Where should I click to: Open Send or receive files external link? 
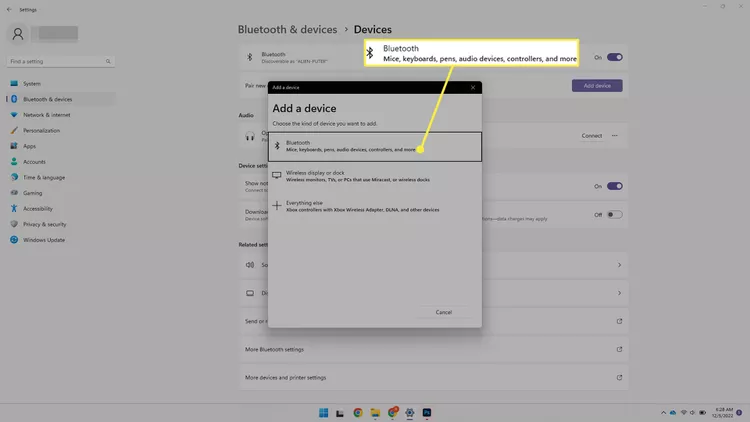pos(619,321)
